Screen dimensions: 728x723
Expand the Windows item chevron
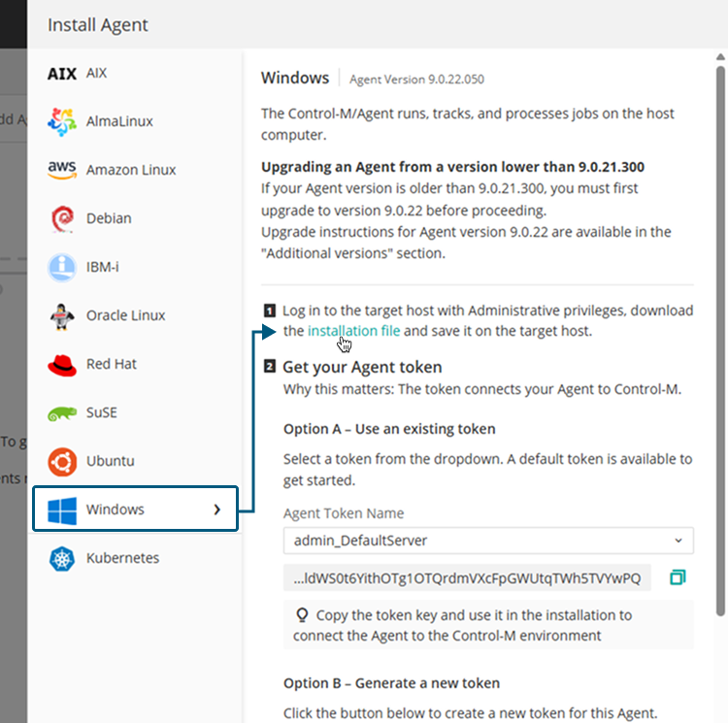[216, 509]
